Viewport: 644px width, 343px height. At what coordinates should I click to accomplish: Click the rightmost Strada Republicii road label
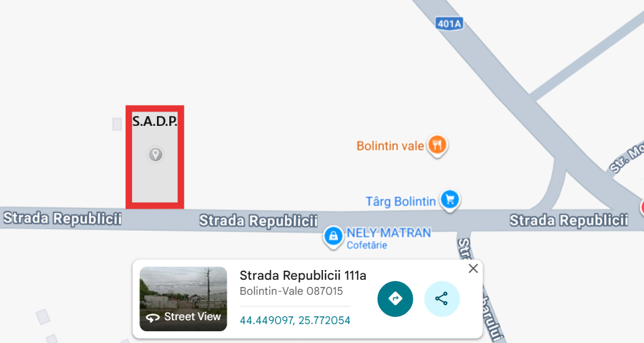click(x=569, y=220)
